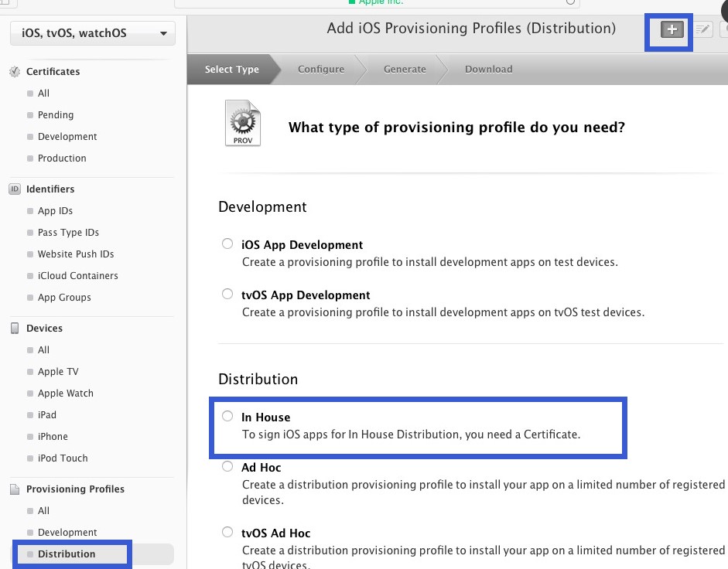This screenshot has width=728, height=569.
Task: Go to Production certificates
Action: (x=62, y=158)
